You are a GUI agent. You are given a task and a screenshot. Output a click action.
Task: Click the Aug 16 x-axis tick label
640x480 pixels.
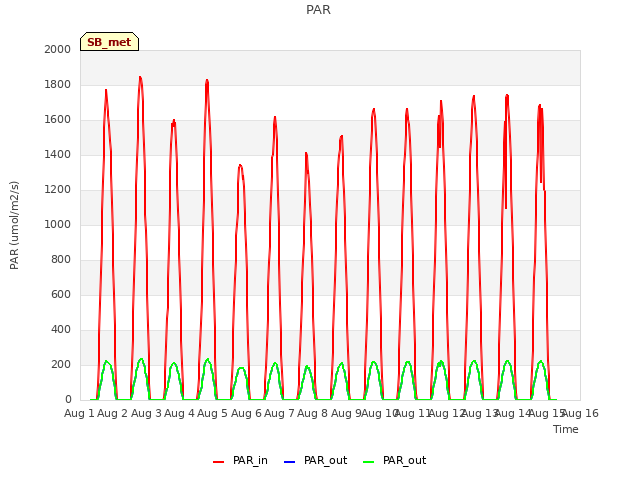pos(580,413)
